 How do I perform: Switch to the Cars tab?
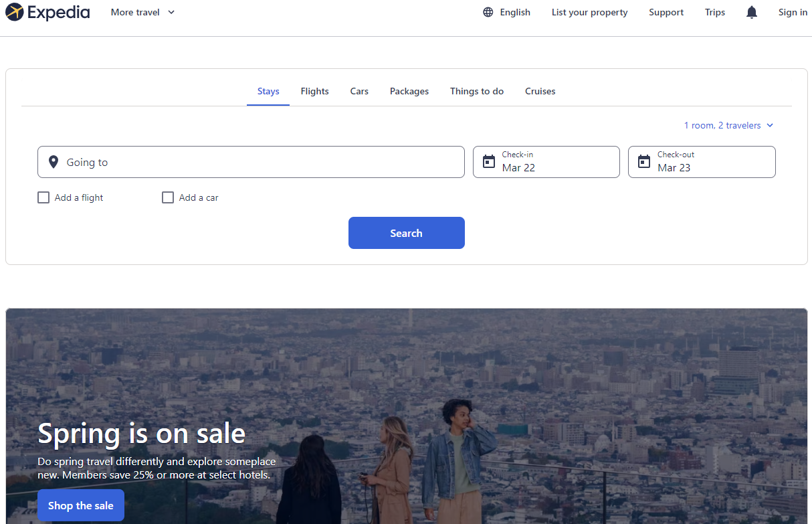pyautogui.click(x=359, y=91)
